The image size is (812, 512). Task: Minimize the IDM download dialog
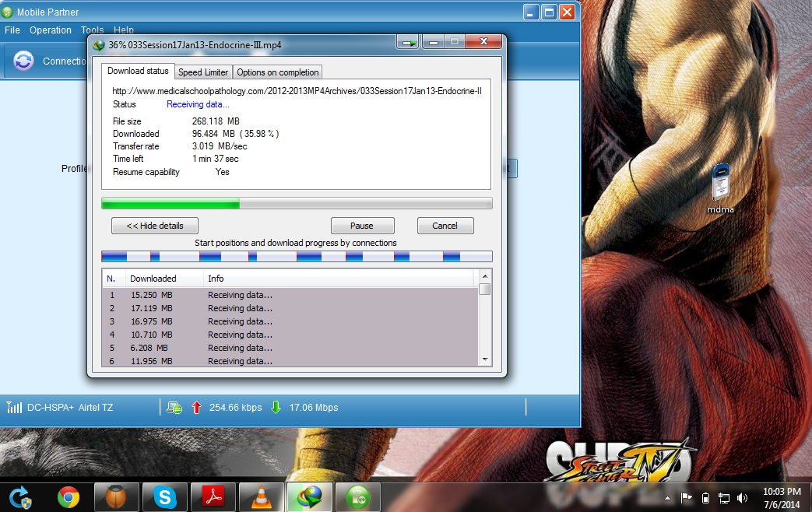coord(434,43)
